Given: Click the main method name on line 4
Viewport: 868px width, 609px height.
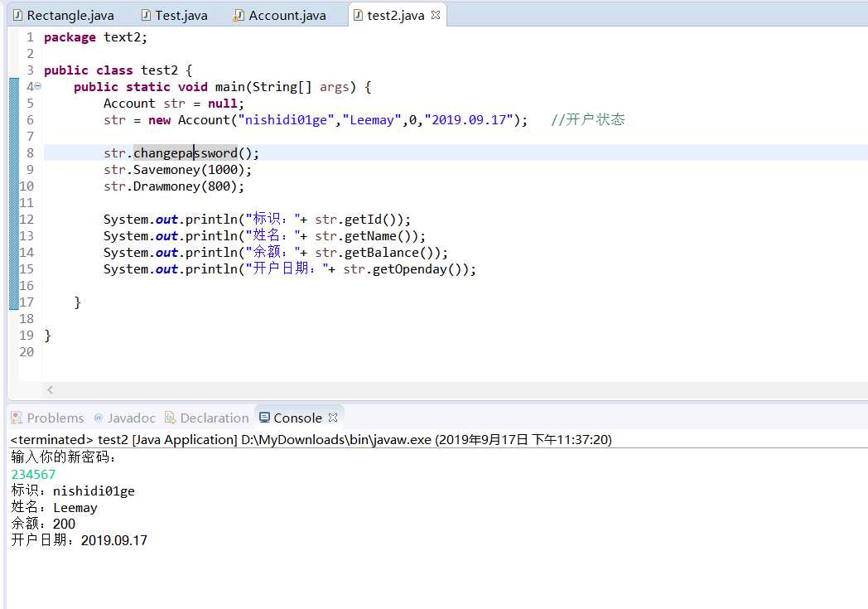Looking at the screenshot, I should pyautogui.click(x=229, y=87).
